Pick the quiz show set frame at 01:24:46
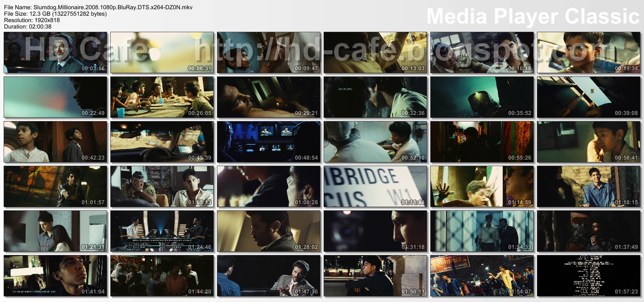 point(162,231)
